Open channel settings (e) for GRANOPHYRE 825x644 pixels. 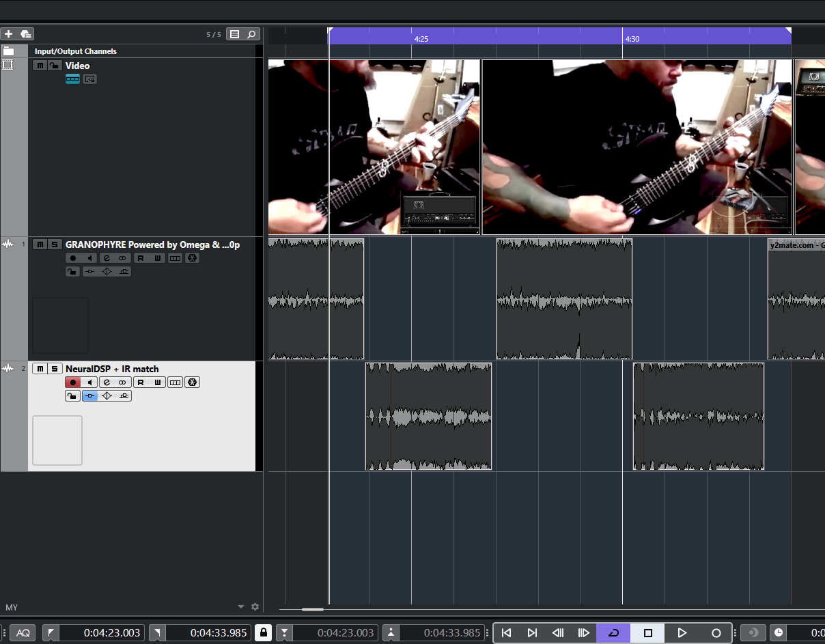107,258
